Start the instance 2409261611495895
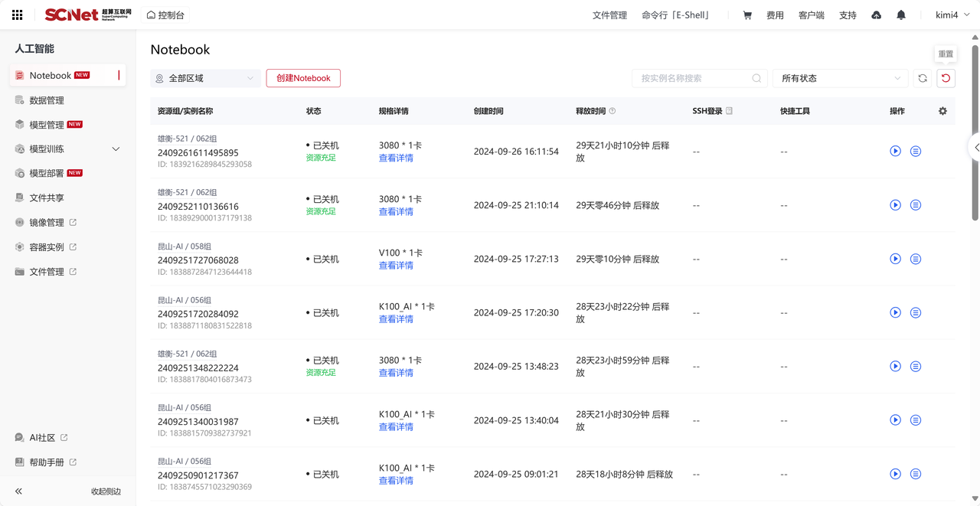 895,152
